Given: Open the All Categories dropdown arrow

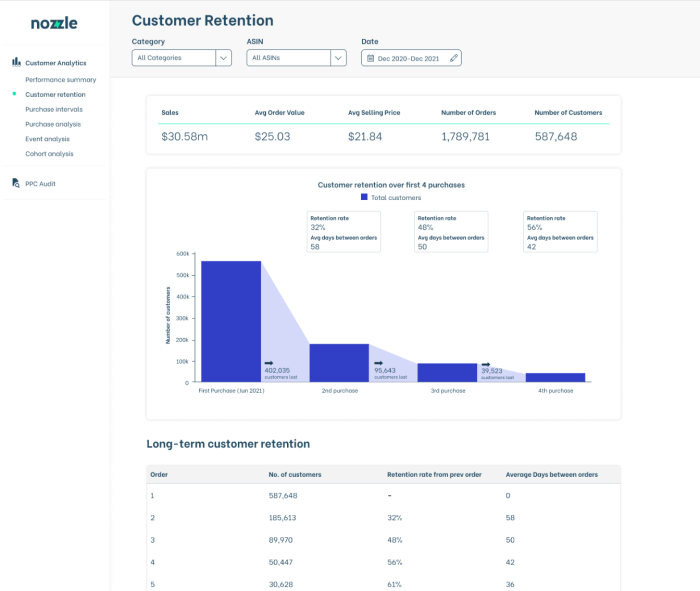Looking at the screenshot, I should pyautogui.click(x=223, y=58).
